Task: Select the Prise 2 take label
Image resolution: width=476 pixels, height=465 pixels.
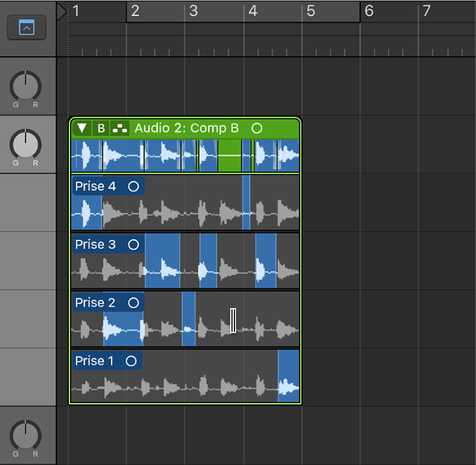Action: pos(96,302)
